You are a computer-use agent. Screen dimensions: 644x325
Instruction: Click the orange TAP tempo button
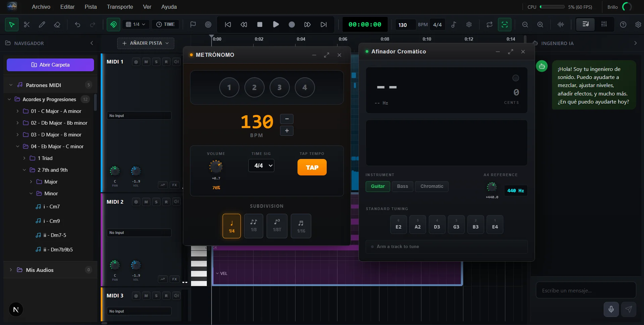[312, 167]
